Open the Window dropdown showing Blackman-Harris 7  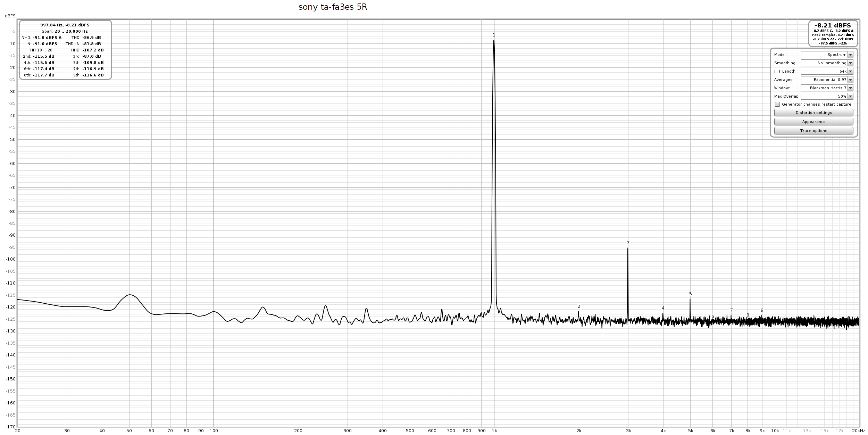827,88
